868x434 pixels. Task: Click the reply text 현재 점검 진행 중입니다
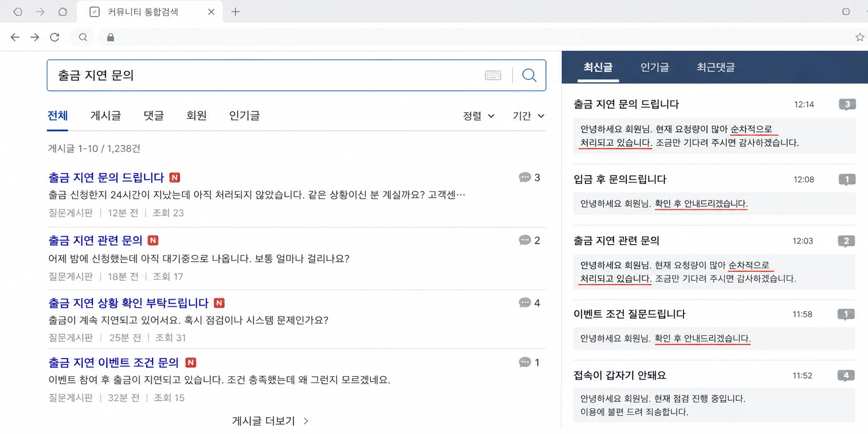700,398
